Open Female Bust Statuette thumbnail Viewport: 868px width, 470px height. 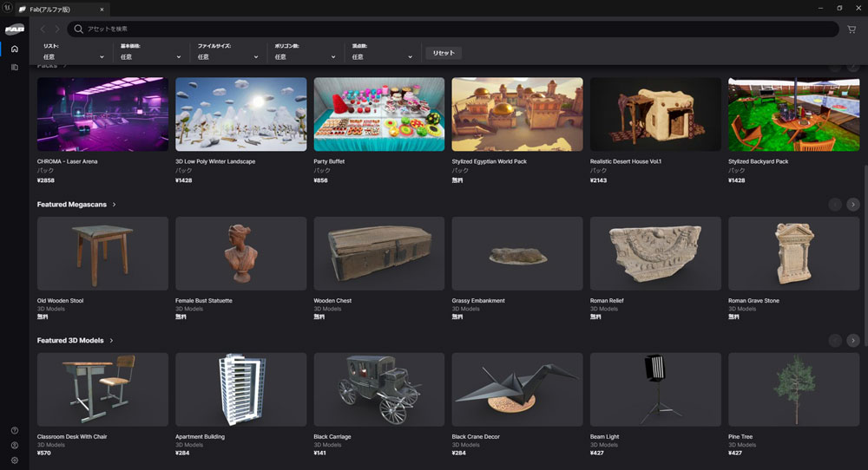[240, 253]
